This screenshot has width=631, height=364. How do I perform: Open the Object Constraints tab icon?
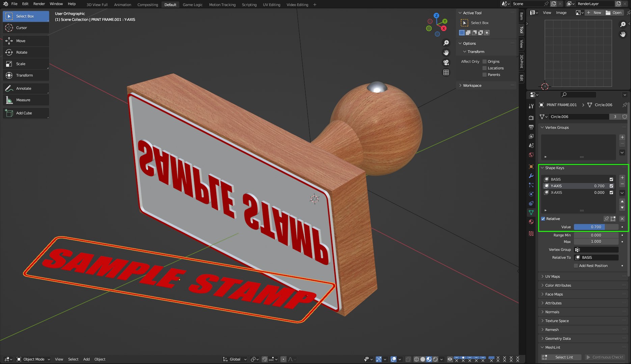[x=531, y=203]
